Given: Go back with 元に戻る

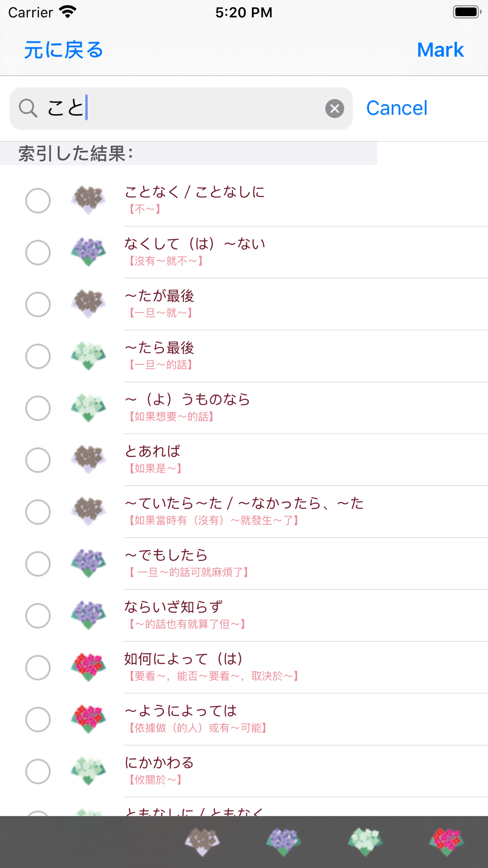Looking at the screenshot, I should (x=63, y=50).
